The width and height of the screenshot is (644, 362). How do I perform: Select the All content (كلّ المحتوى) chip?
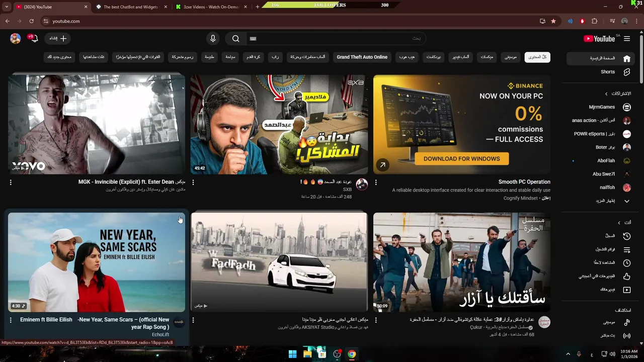click(x=537, y=57)
